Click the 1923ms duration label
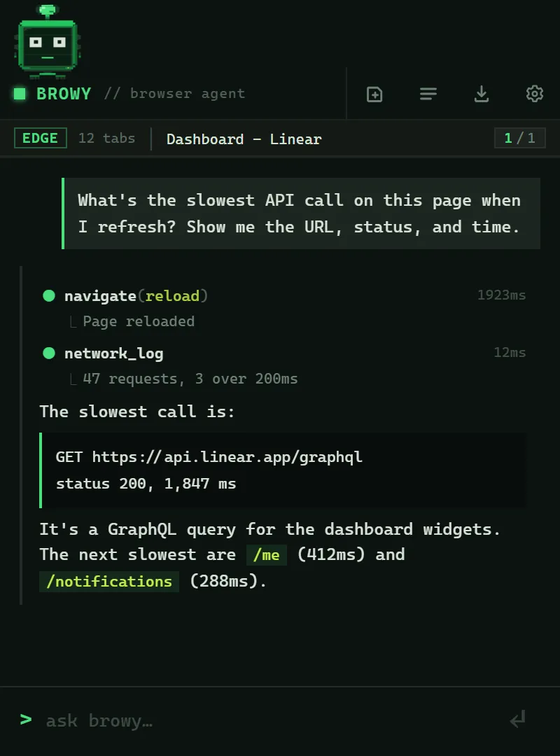560x756 pixels. [502, 295]
